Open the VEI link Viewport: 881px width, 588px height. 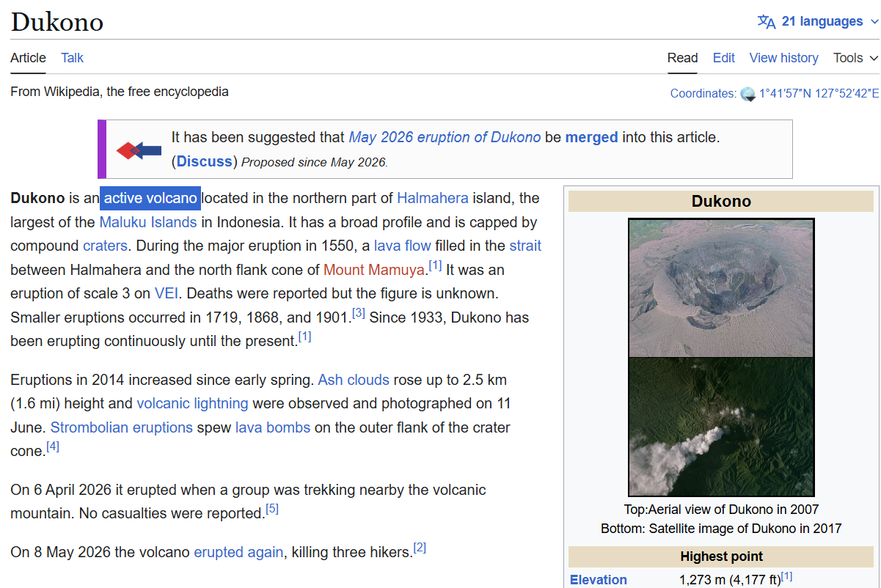pos(167,293)
